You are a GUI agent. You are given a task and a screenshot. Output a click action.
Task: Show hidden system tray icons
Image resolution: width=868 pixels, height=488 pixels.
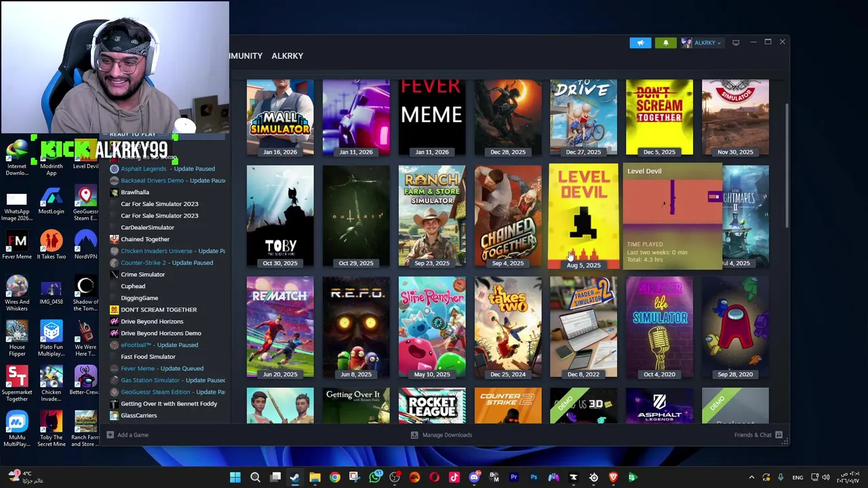click(751, 478)
